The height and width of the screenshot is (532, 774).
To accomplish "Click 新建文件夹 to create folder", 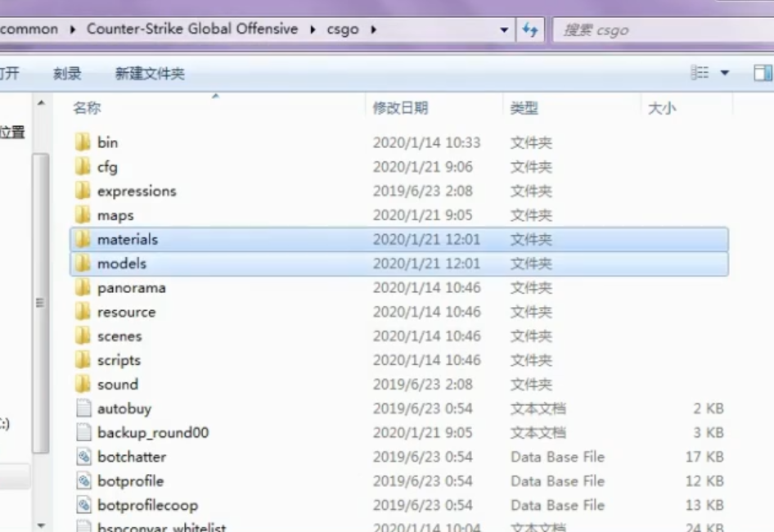I will [150, 74].
